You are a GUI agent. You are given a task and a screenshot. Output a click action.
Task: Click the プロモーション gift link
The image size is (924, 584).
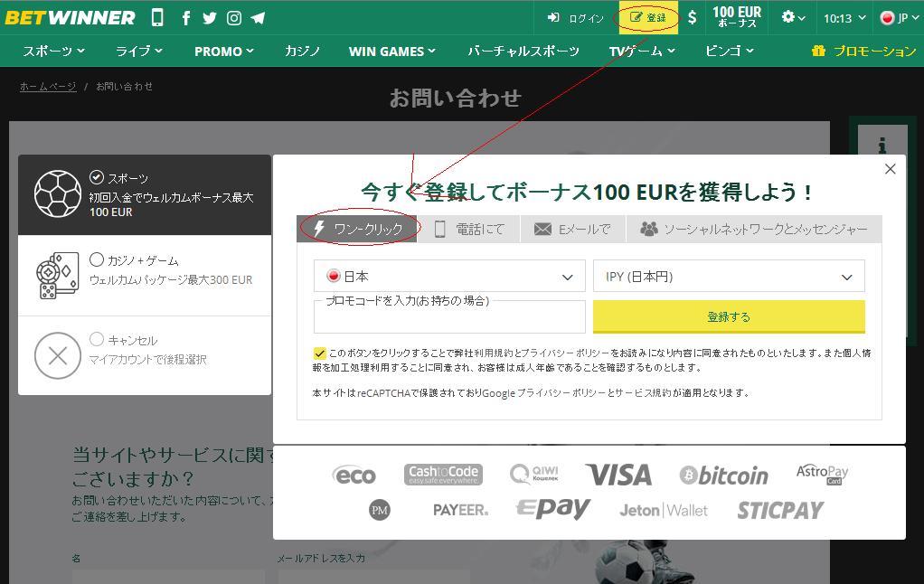863,52
